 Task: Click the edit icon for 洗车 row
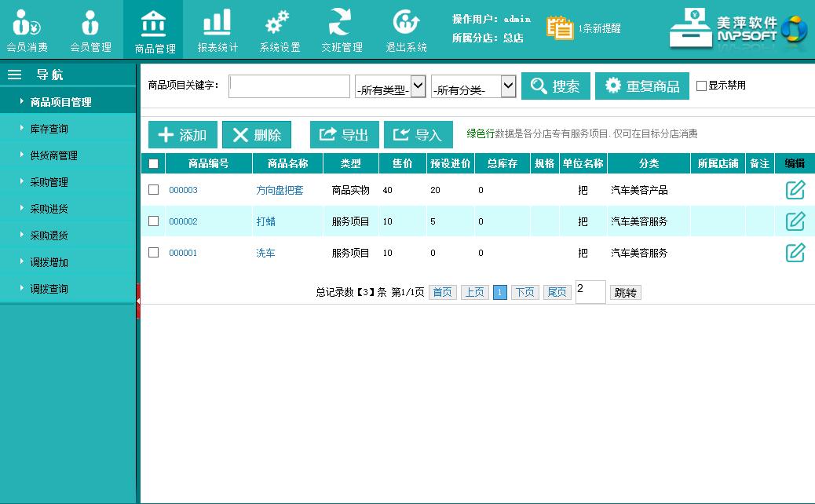pyautogui.click(x=795, y=253)
